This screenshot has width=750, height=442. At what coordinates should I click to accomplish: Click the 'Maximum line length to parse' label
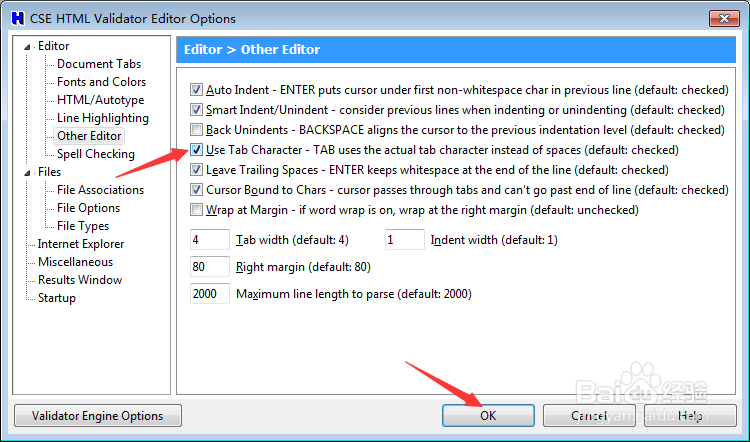click(354, 293)
